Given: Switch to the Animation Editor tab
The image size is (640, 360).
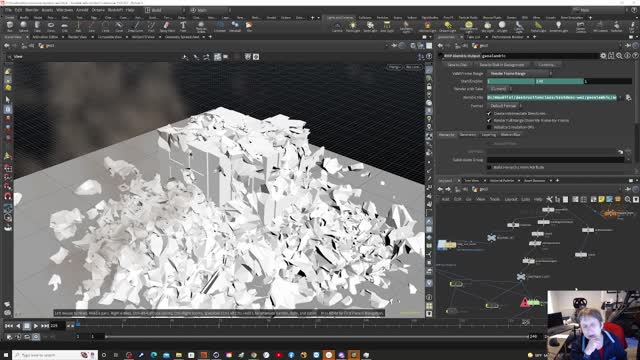Looking at the screenshot, I should [45, 37].
